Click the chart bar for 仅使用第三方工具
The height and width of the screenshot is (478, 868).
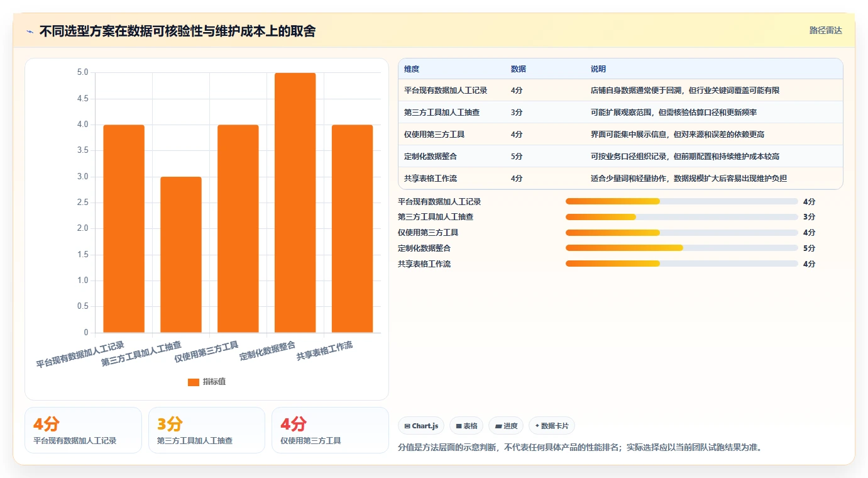click(x=238, y=229)
